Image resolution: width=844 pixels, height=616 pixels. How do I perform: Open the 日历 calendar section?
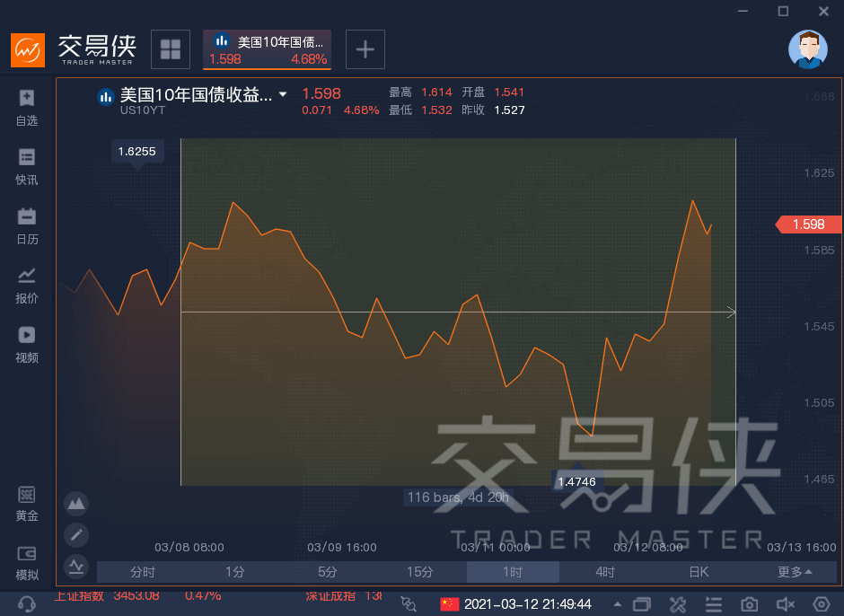[x=27, y=226]
